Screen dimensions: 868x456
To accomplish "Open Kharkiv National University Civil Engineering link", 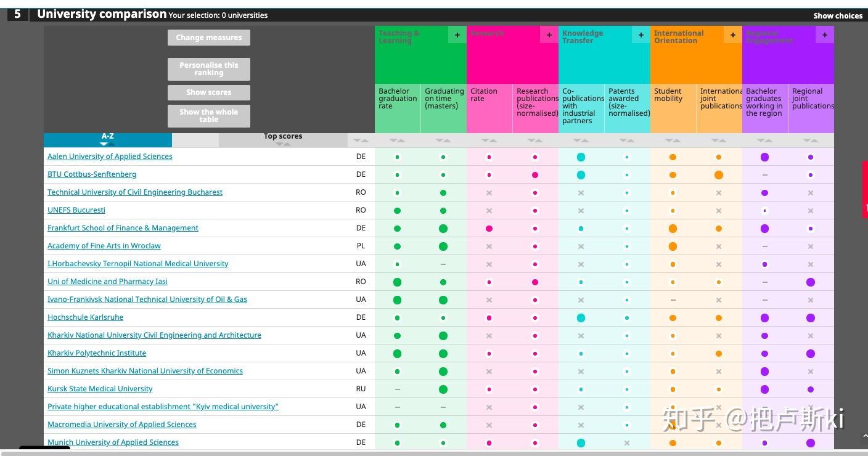I will click(x=154, y=335).
